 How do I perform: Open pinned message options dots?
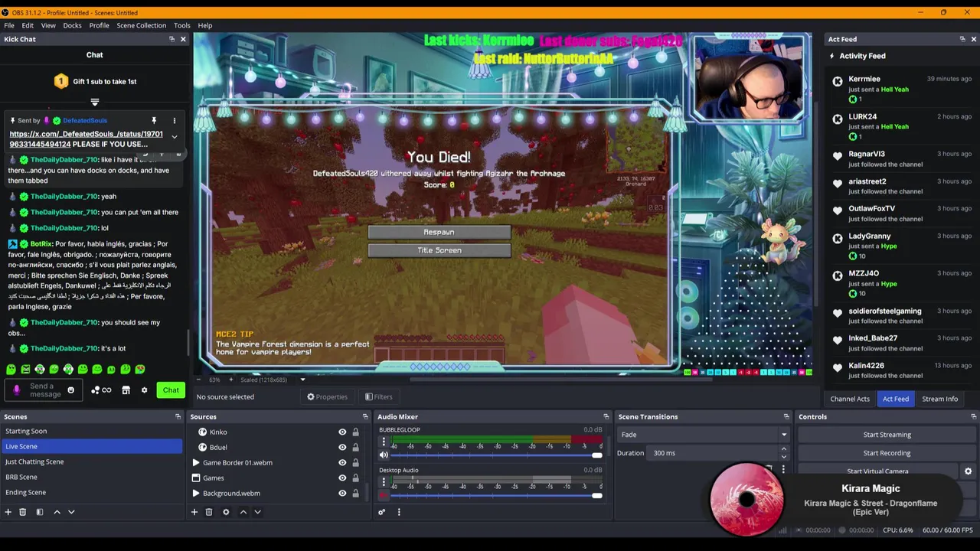(x=174, y=120)
